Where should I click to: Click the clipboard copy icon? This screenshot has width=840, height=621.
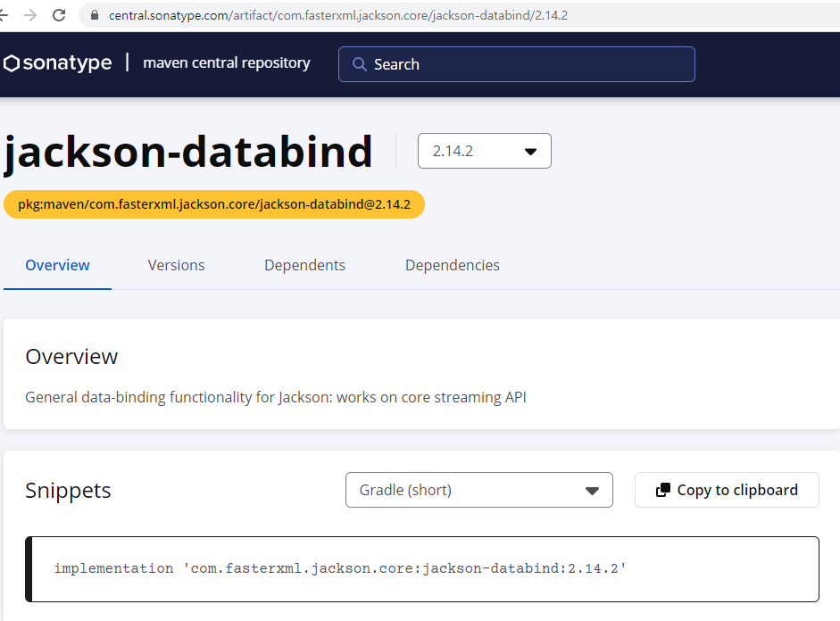[663, 490]
